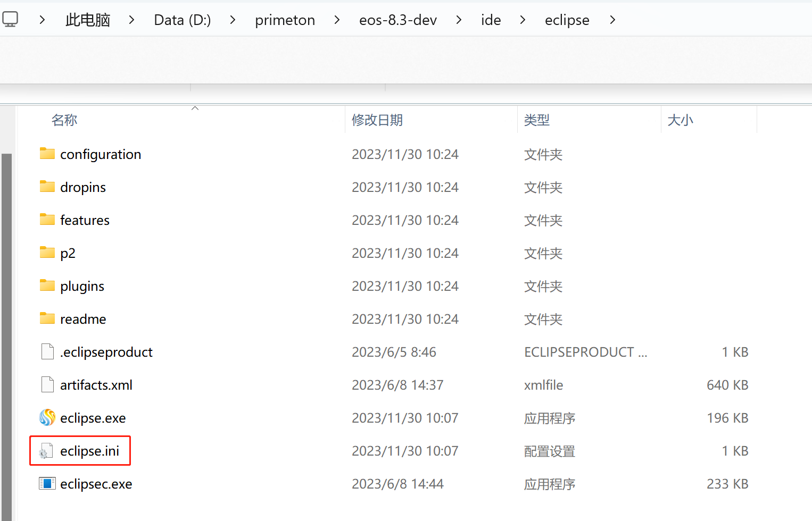The image size is (812, 521).
Task: Click the plugins folder icon
Action: pos(47,286)
